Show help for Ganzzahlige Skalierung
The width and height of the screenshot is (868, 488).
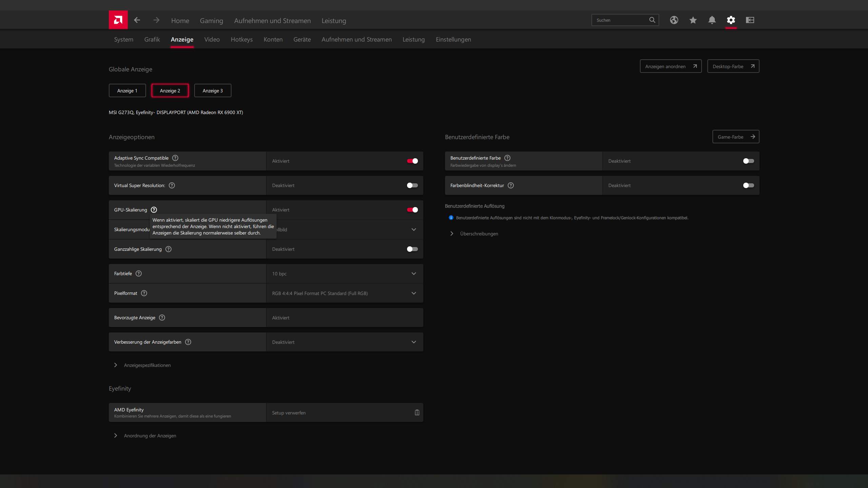click(x=168, y=249)
